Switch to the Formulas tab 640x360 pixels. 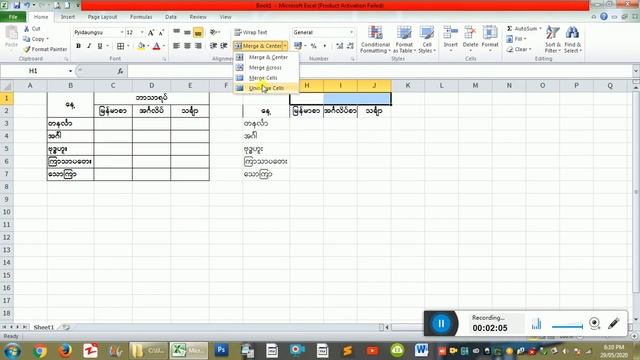pos(141,17)
